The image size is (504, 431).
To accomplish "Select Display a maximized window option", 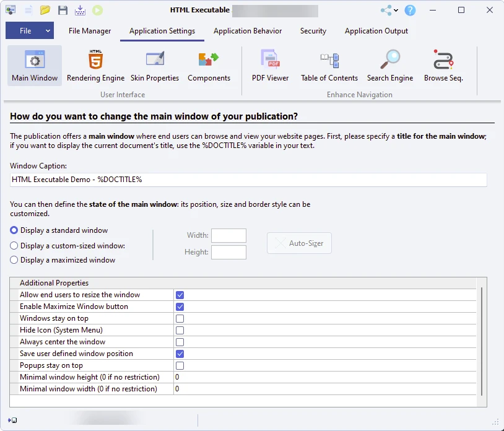I will tap(14, 260).
